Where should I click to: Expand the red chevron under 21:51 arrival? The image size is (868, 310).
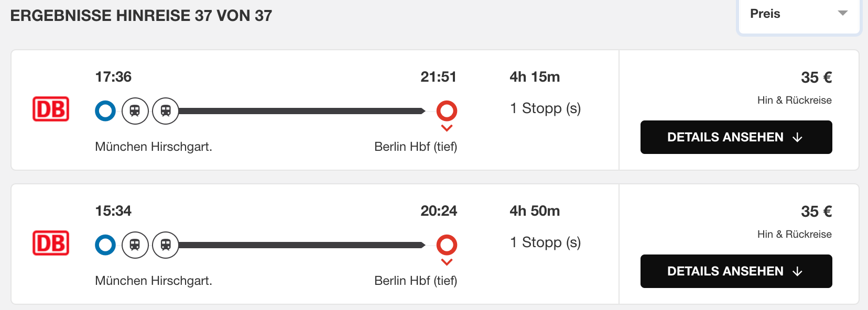(447, 128)
